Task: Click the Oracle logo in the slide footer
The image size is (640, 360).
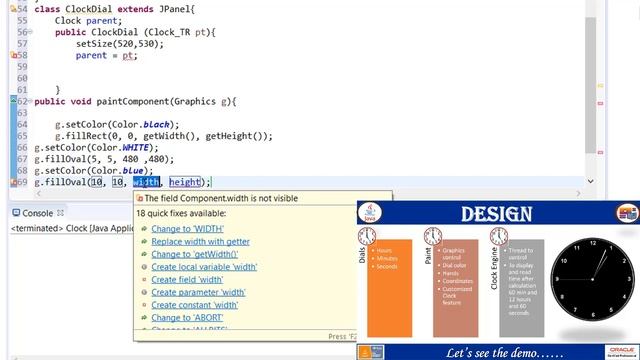Action: [x=622, y=352]
